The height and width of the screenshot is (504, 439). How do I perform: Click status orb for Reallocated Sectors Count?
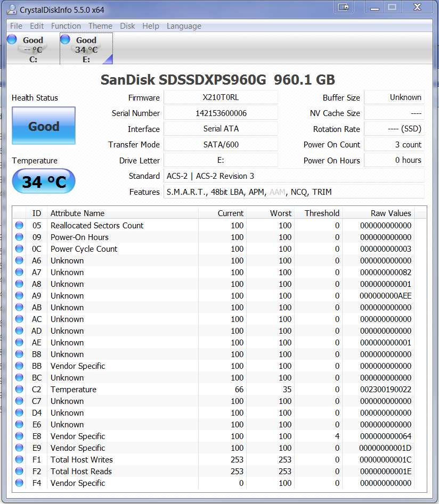pyautogui.click(x=19, y=226)
